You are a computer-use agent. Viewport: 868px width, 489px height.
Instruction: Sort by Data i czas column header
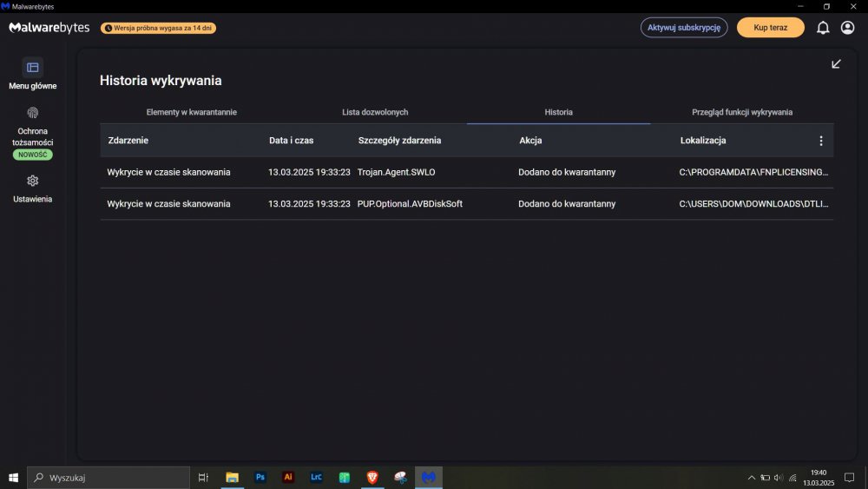point(291,141)
